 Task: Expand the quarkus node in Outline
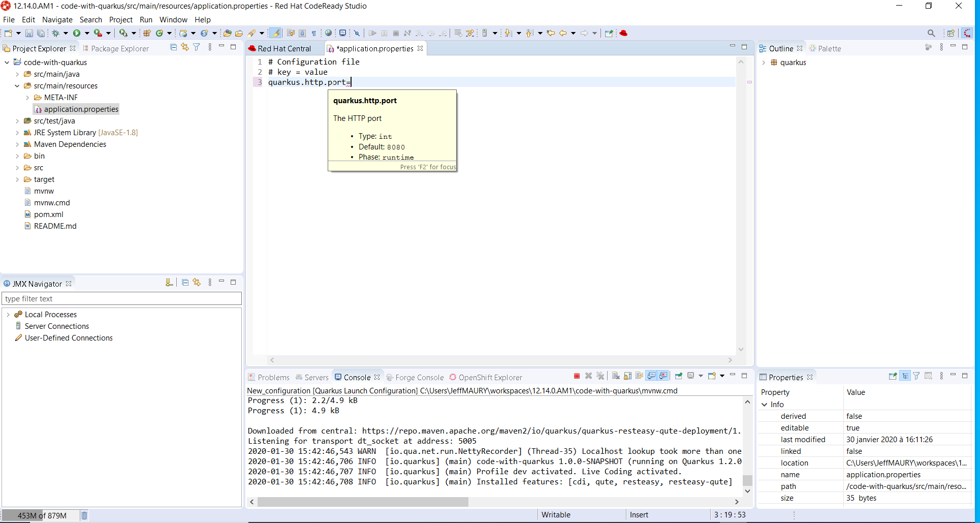(x=764, y=63)
